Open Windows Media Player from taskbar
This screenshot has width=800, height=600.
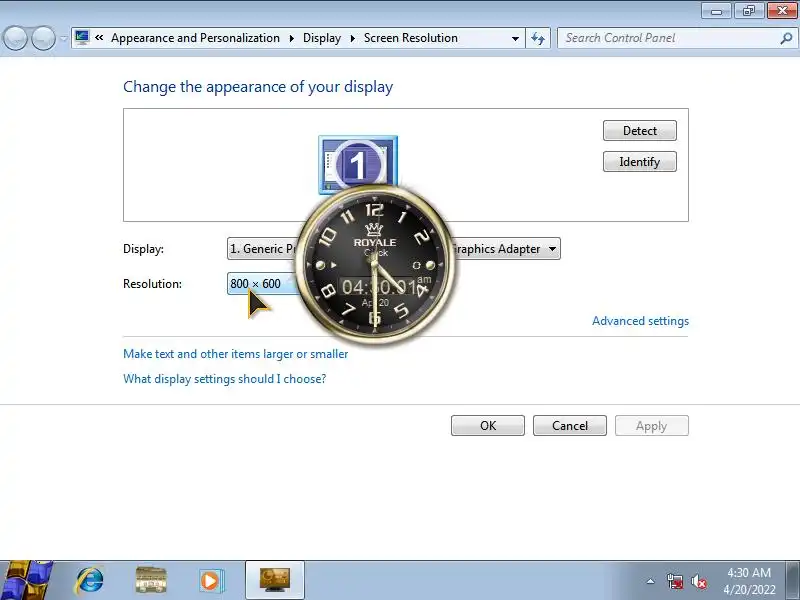tap(211, 581)
